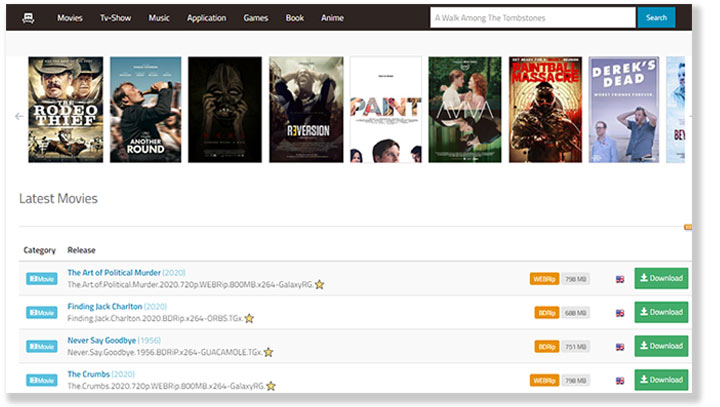Viewport: 720px width, 407px height.
Task: Click Movie tag for The Crumbs
Action: tap(42, 380)
